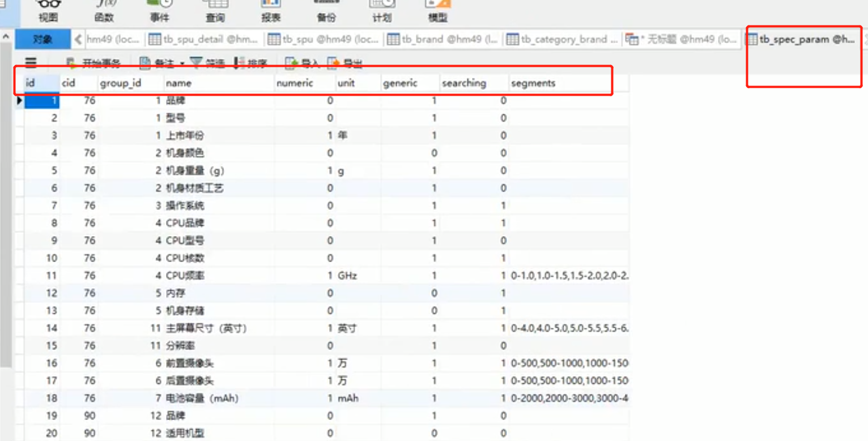This screenshot has width=868, height=441.
Task: Open the 计划 (Schedule) toolbar item
Action: (381, 11)
